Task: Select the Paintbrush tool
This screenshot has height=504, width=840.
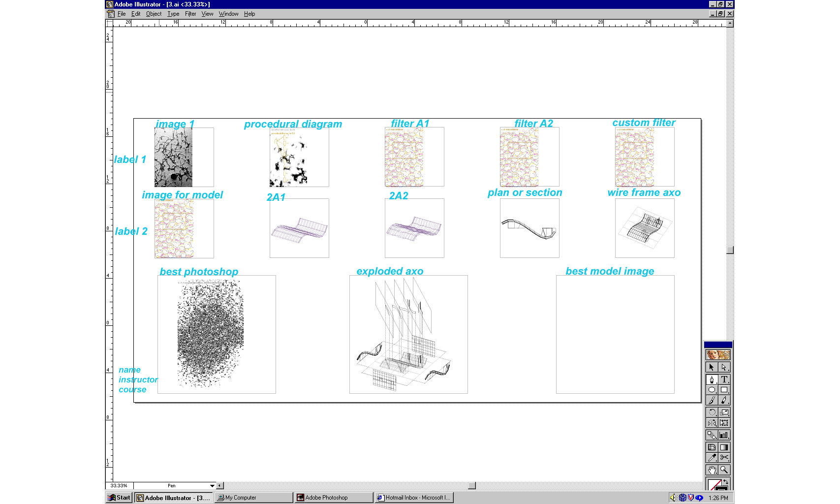Action: [x=712, y=400]
